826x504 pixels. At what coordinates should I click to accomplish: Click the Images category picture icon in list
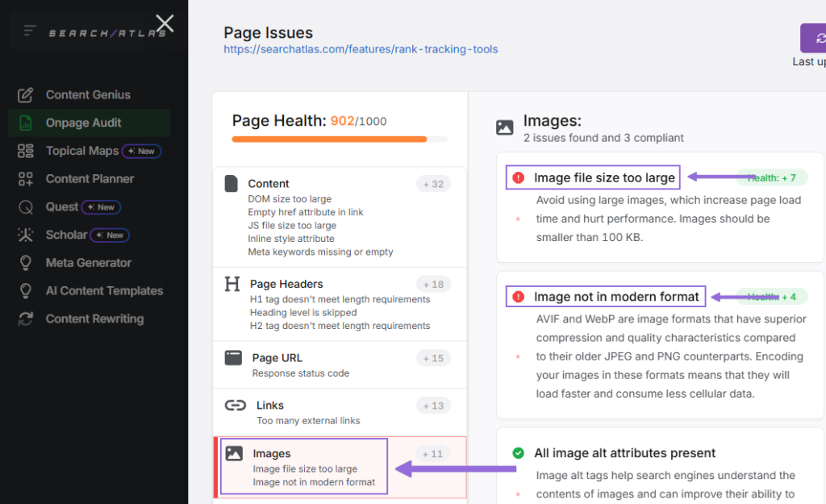234,453
